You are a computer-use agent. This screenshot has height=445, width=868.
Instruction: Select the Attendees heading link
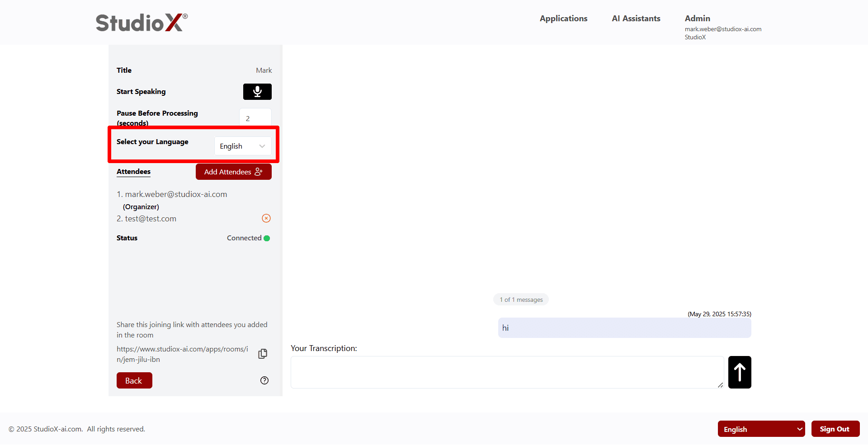pos(133,172)
